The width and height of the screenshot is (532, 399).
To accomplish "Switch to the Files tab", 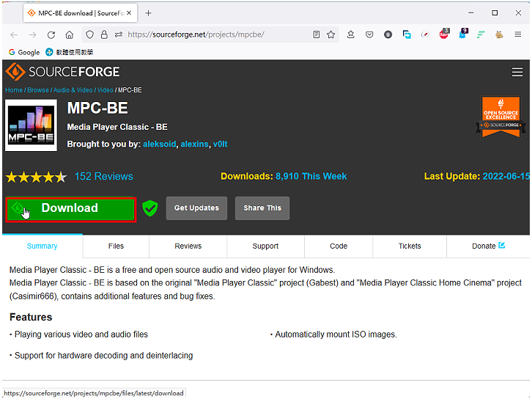I will tap(116, 246).
